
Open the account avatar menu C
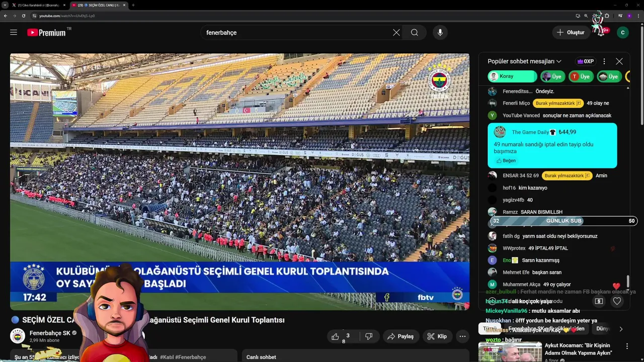pyautogui.click(x=623, y=32)
